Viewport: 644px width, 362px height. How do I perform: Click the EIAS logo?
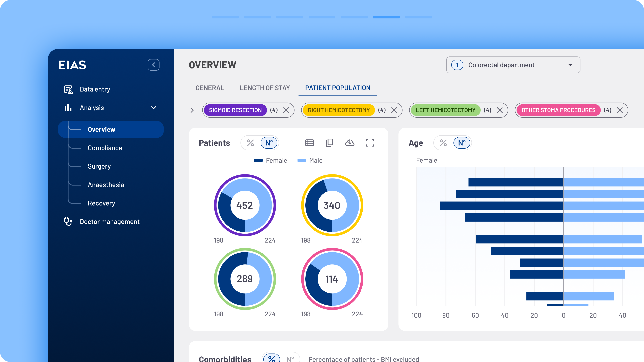point(72,65)
